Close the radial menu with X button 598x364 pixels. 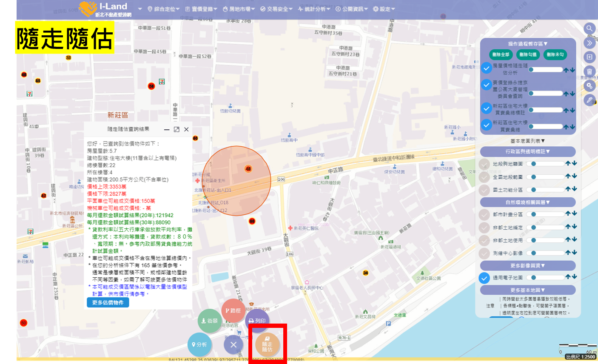234,344
